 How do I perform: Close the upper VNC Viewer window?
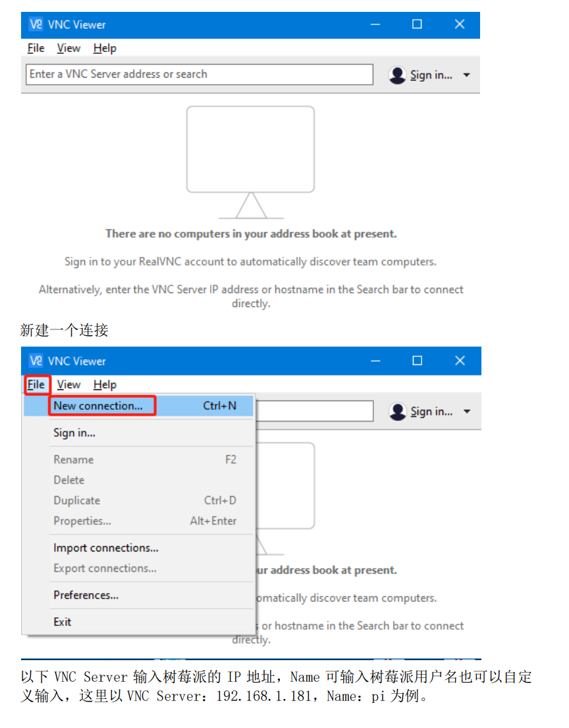pyautogui.click(x=460, y=24)
